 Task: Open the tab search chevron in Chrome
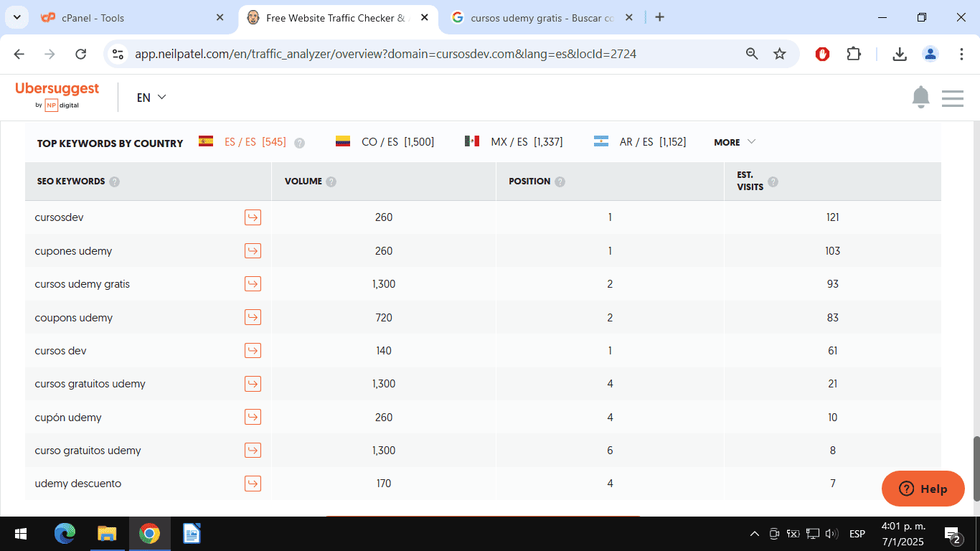[17, 17]
